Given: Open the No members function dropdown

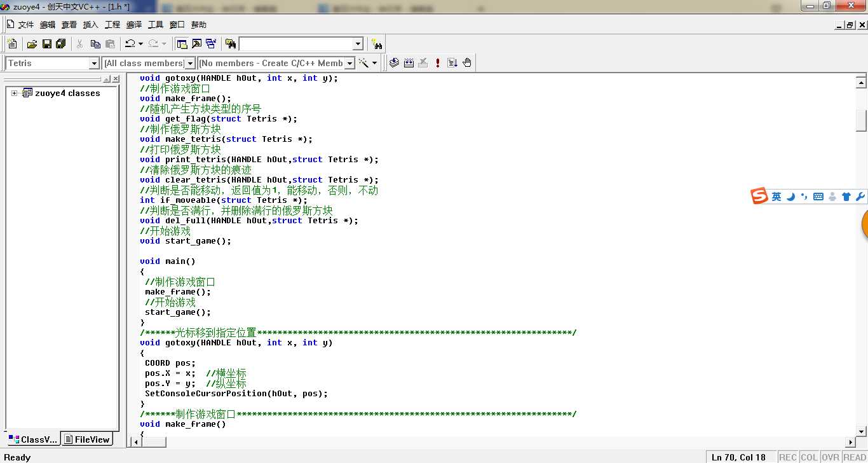Looking at the screenshot, I should 349,63.
